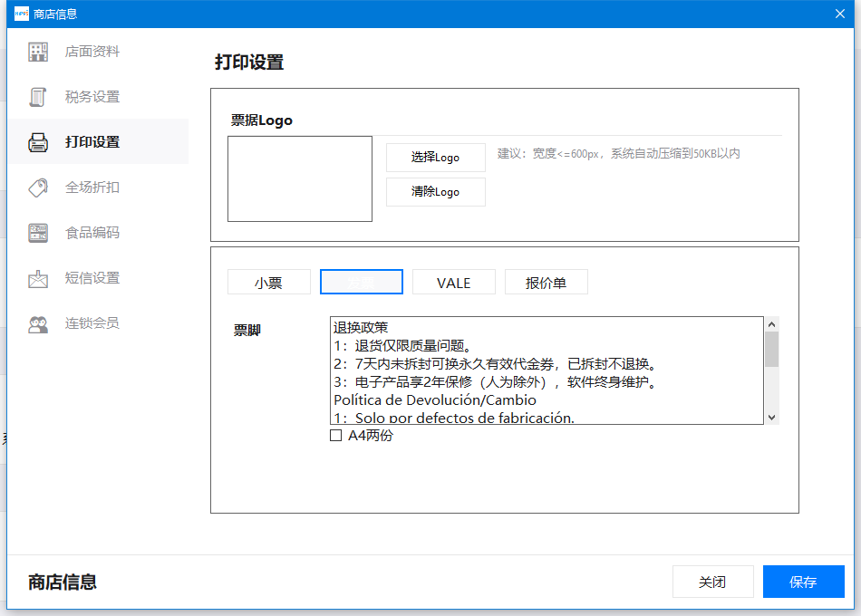The width and height of the screenshot is (861, 616).
Task: Close the 商店信息 window
Action: click(840, 14)
